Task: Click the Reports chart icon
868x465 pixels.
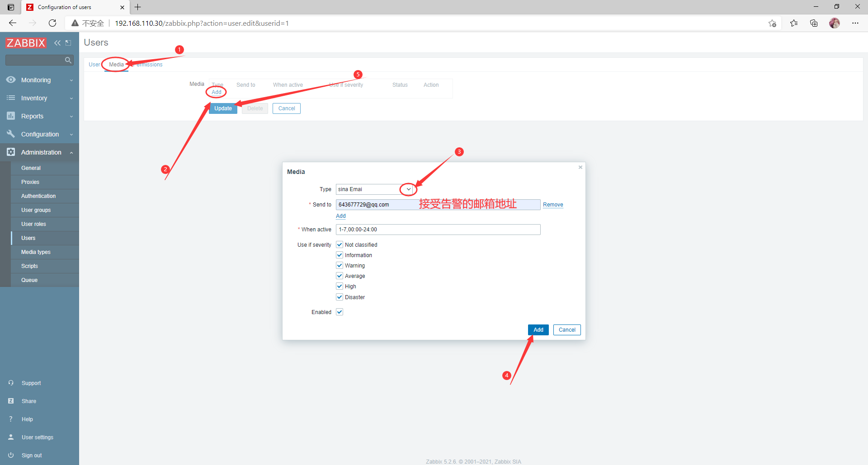Action: tap(11, 116)
